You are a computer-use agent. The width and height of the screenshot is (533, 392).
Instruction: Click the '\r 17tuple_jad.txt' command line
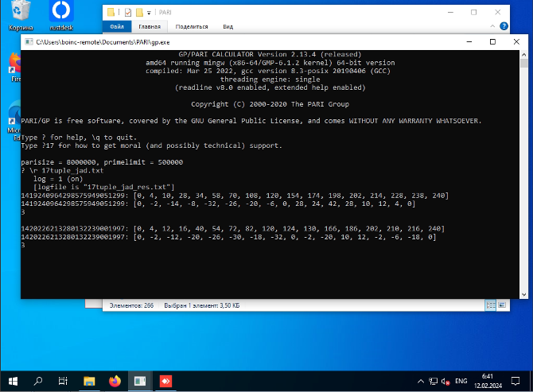tap(62, 170)
